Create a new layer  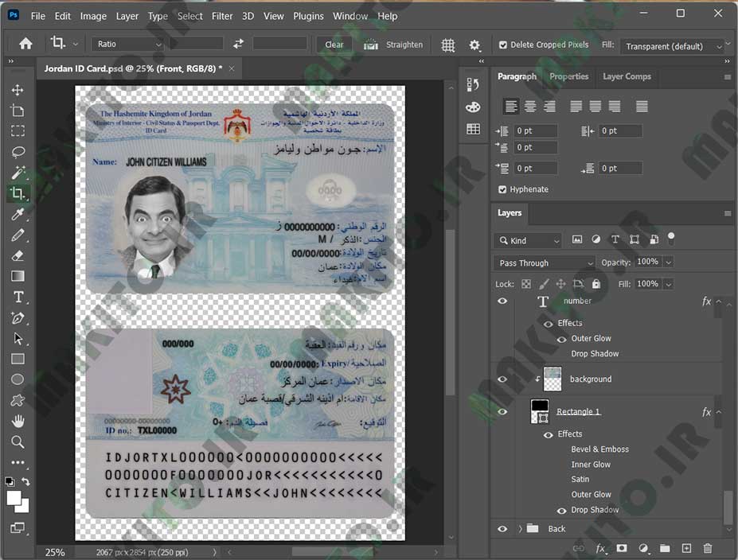pos(687,548)
